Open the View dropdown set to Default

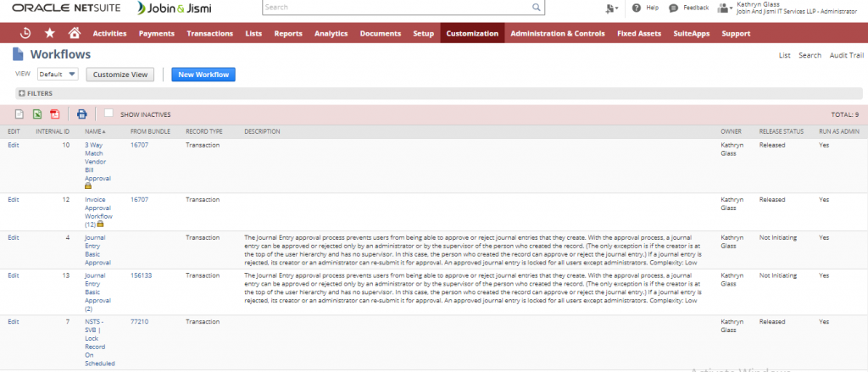(x=58, y=75)
